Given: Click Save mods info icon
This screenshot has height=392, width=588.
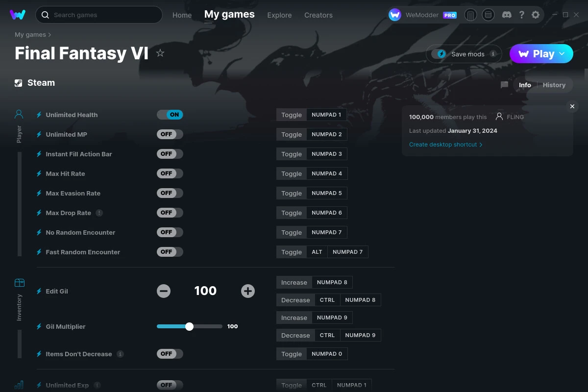Looking at the screenshot, I should pos(493,54).
